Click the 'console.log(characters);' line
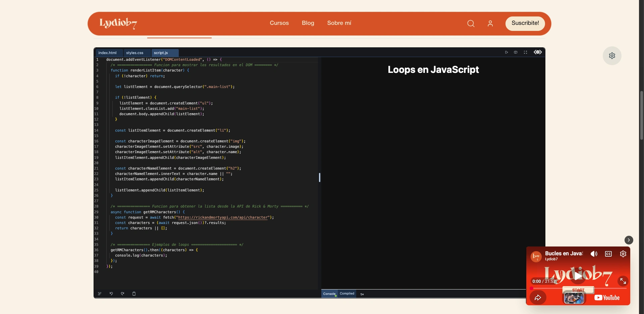Screen dimensions: 644x314 pos(141,255)
